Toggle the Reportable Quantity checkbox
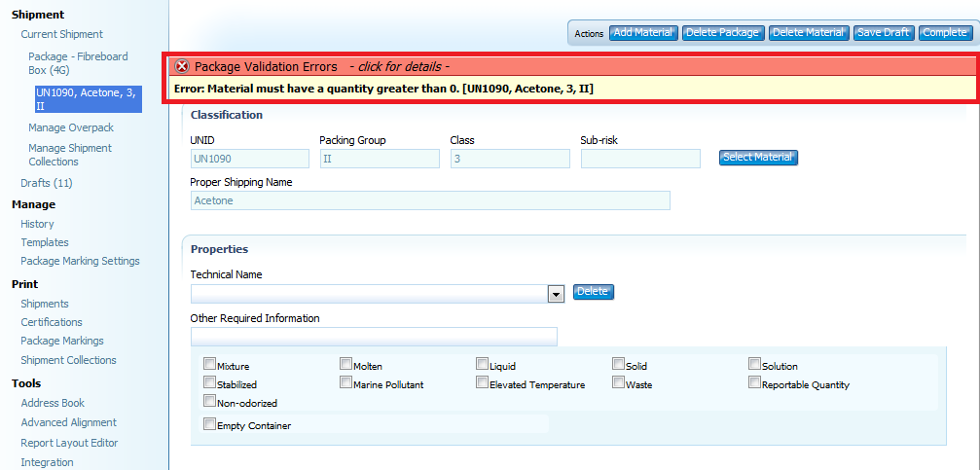 tap(754, 383)
